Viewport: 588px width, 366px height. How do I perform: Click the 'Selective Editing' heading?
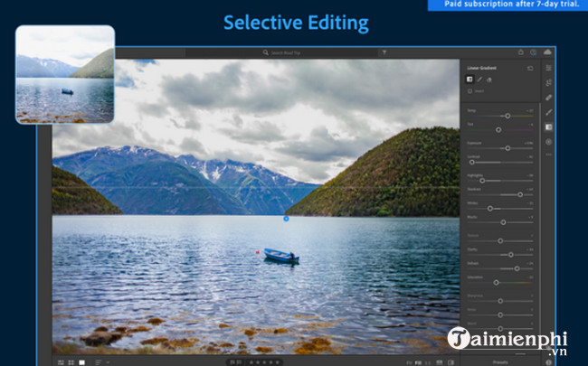tap(296, 23)
